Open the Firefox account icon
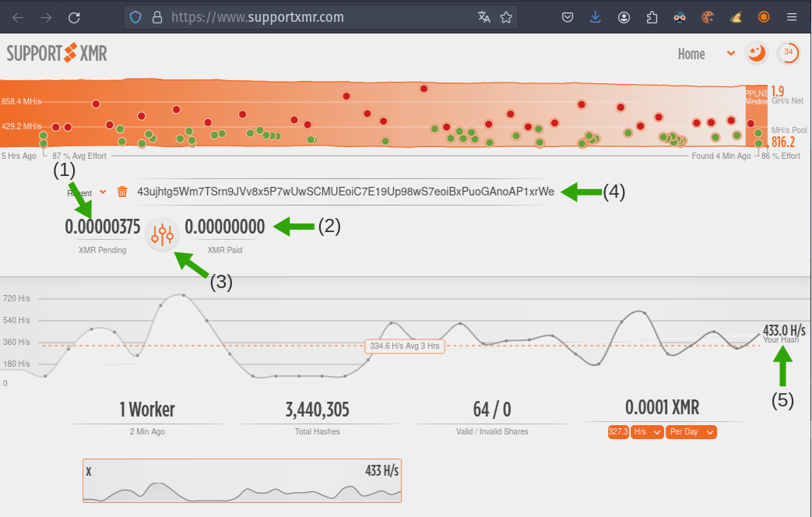 pos(624,17)
